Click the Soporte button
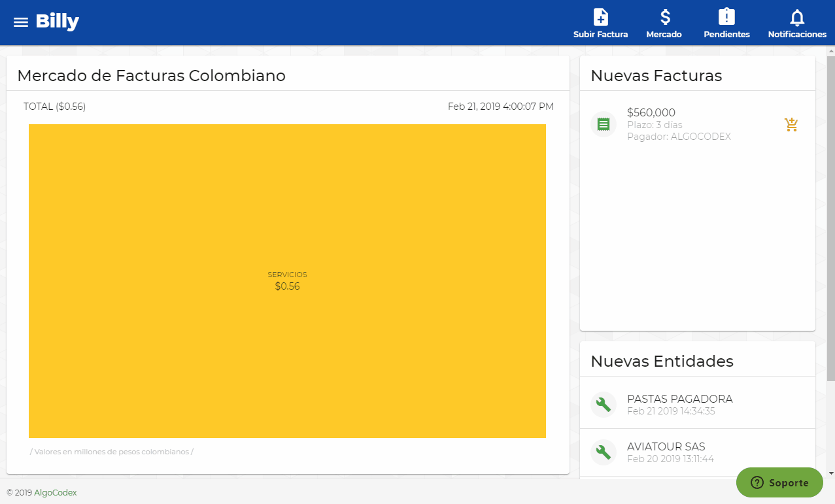Screen dimensions: 835x504 779,482
